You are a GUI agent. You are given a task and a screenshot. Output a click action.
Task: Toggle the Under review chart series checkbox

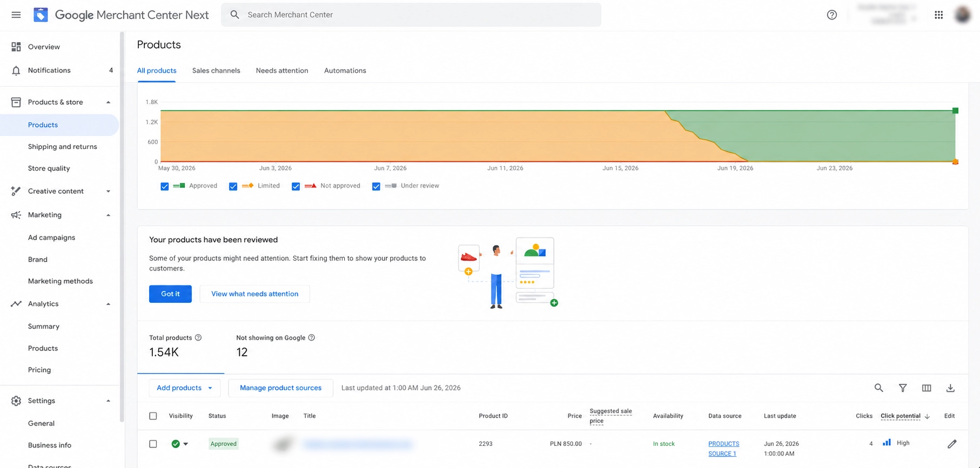[376, 186]
